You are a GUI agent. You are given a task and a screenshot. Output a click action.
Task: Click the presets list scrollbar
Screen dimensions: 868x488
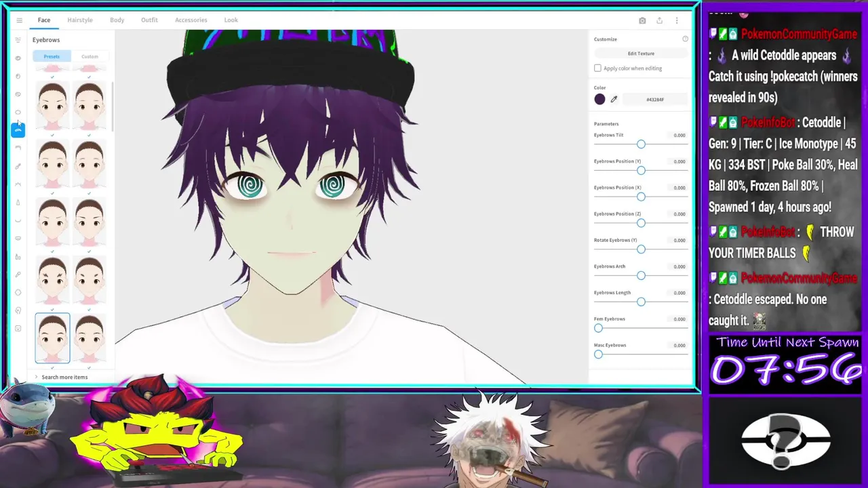(111, 107)
